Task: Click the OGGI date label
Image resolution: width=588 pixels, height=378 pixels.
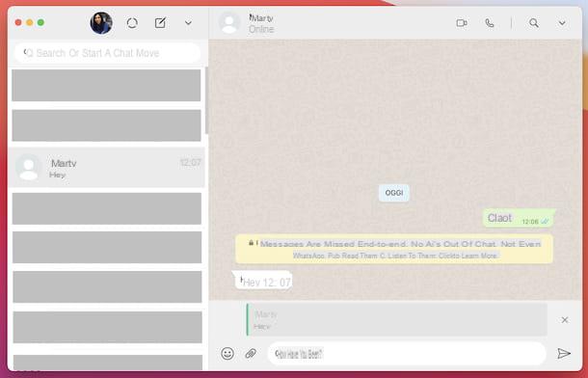Action: coord(394,193)
